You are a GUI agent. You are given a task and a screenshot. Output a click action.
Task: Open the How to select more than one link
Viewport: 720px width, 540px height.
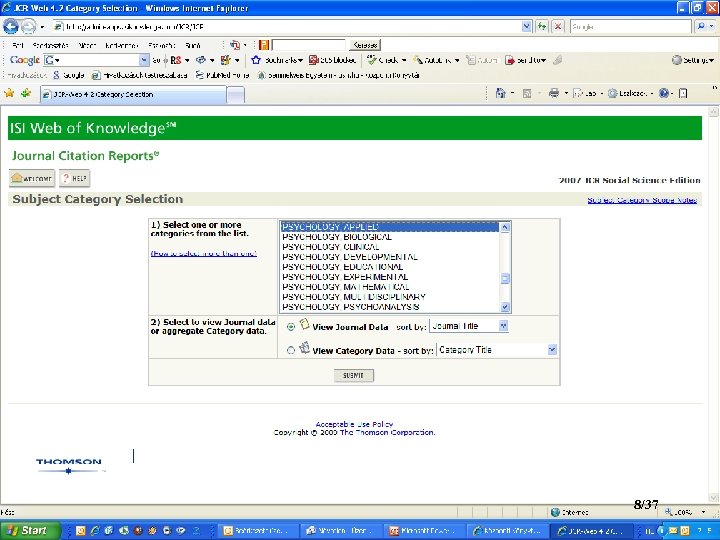[x=203, y=253]
